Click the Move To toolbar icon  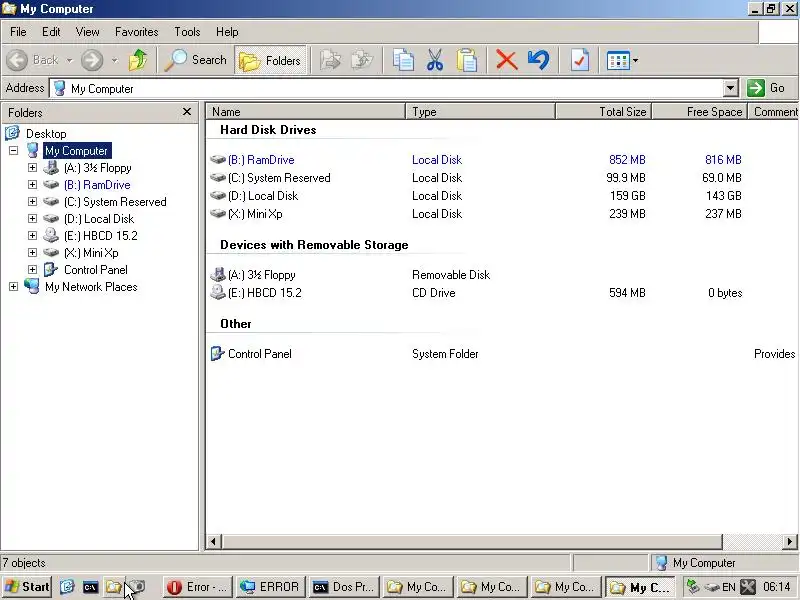pyautogui.click(x=331, y=60)
